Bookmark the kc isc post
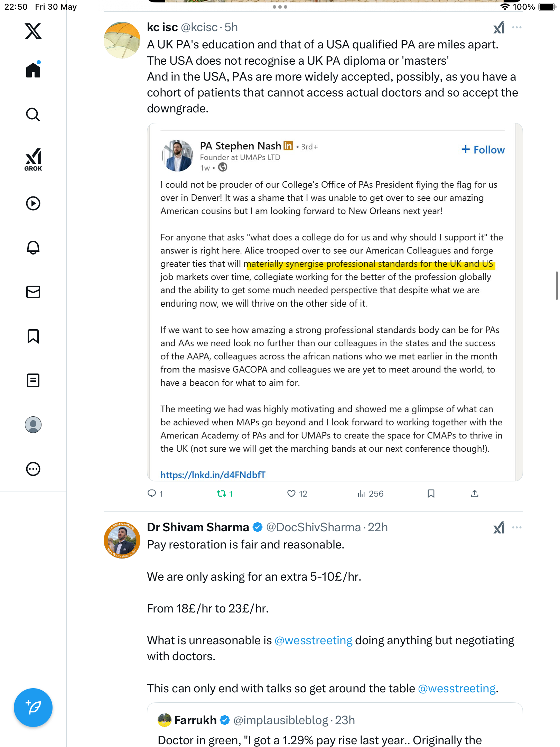This screenshot has height=747, width=560. click(x=431, y=494)
